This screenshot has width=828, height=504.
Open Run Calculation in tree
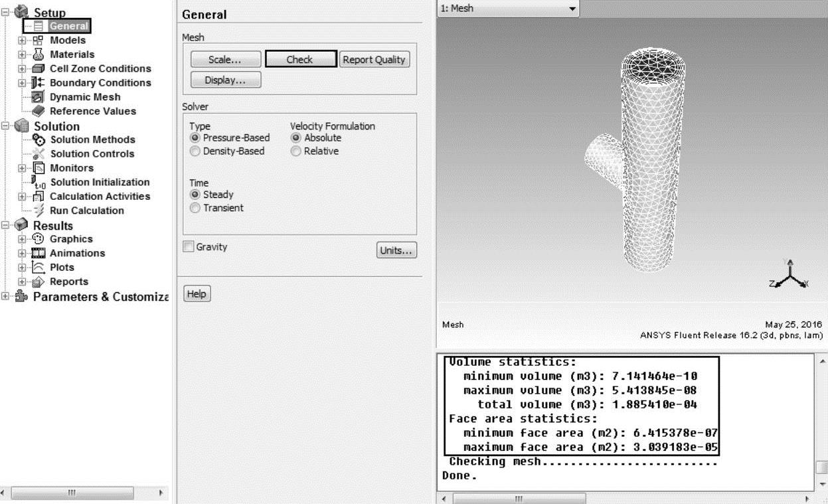[x=87, y=210]
